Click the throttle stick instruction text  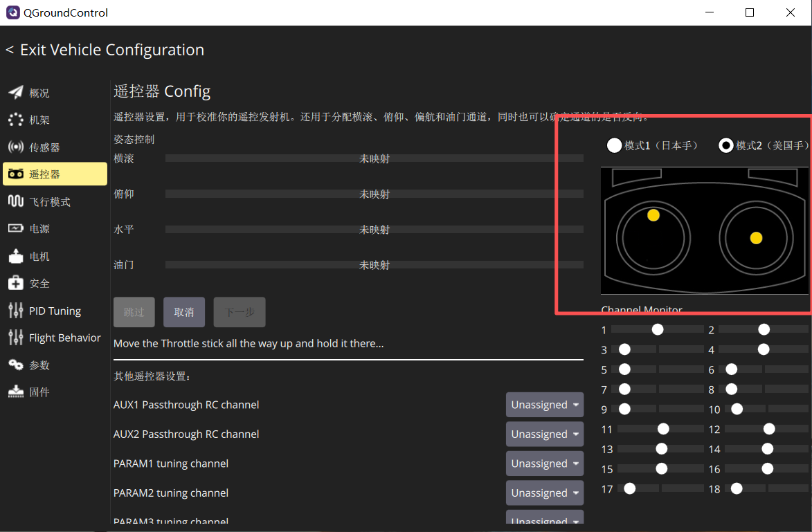249,344
